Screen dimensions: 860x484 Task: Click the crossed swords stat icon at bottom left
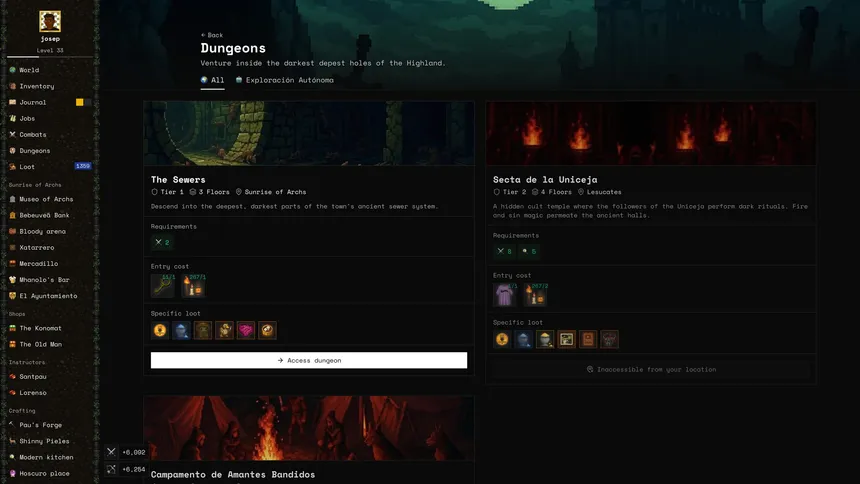tap(111, 452)
